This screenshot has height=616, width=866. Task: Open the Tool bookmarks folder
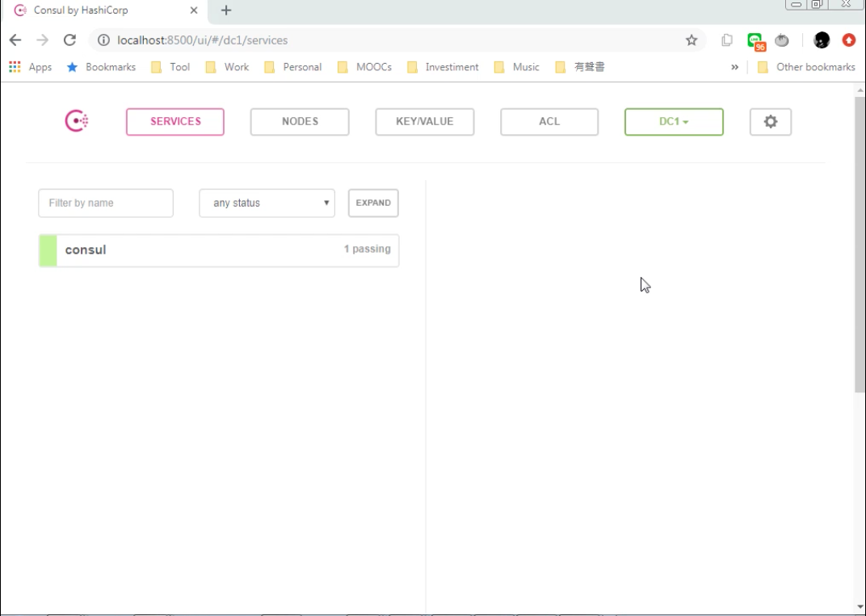coord(170,67)
